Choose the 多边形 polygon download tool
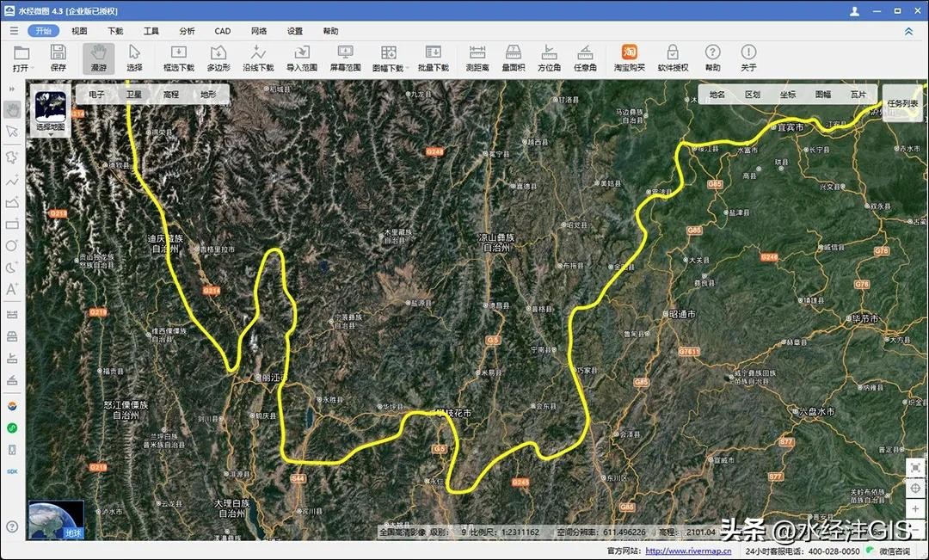 pos(218,57)
